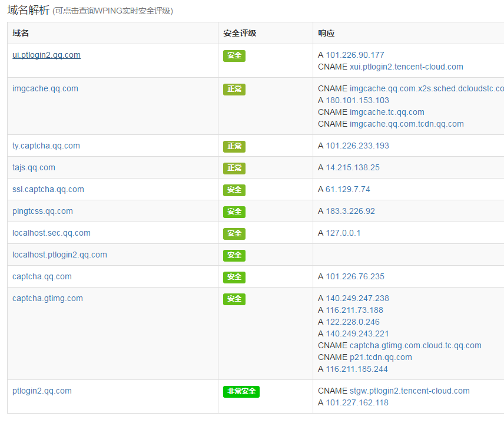Click the 安全 badge beside pingtcss.qq.com
The height and width of the screenshot is (426, 504).
[234, 212]
